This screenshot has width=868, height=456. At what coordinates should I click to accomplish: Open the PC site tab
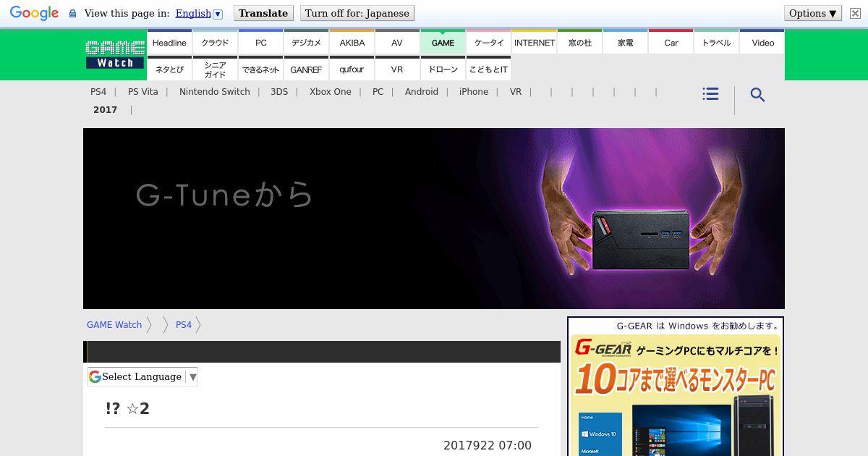260,43
